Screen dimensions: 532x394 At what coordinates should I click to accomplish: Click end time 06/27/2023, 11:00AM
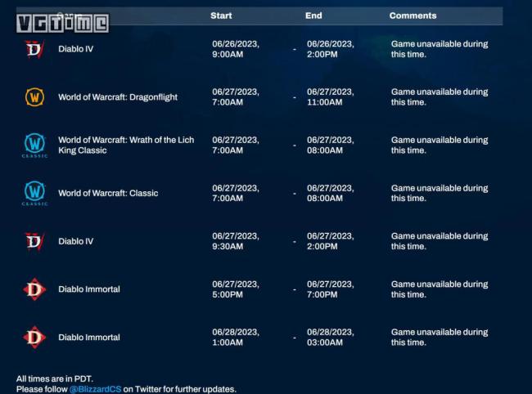pyautogui.click(x=331, y=97)
